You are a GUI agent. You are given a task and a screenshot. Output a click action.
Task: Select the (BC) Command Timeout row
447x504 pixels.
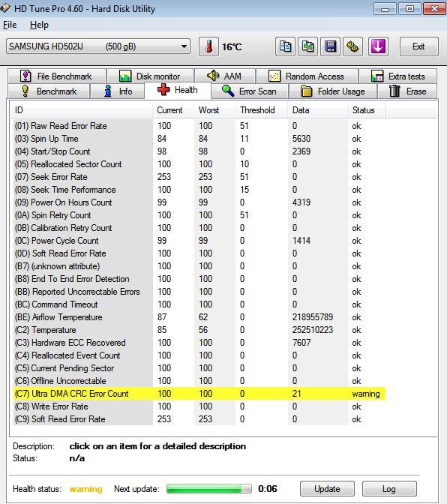point(199,304)
